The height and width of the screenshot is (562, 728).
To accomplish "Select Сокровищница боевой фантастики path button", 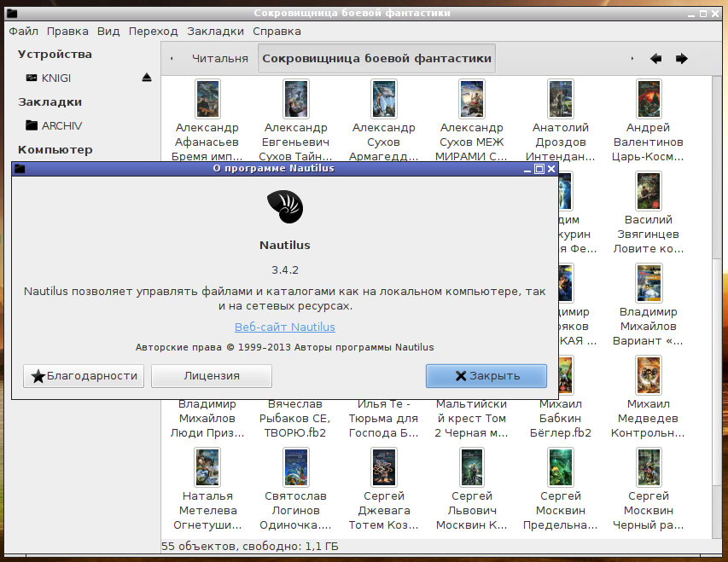I will [x=376, y=59].
